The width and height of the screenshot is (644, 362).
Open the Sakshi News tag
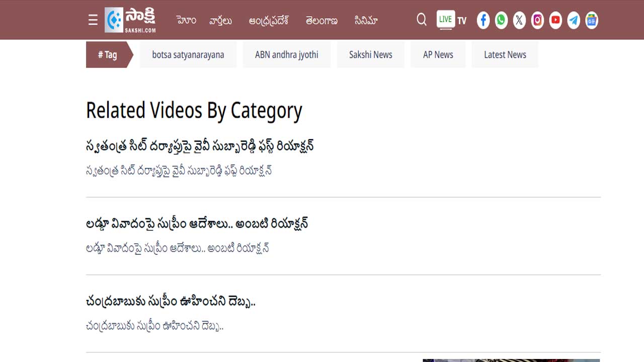point(370,55)
